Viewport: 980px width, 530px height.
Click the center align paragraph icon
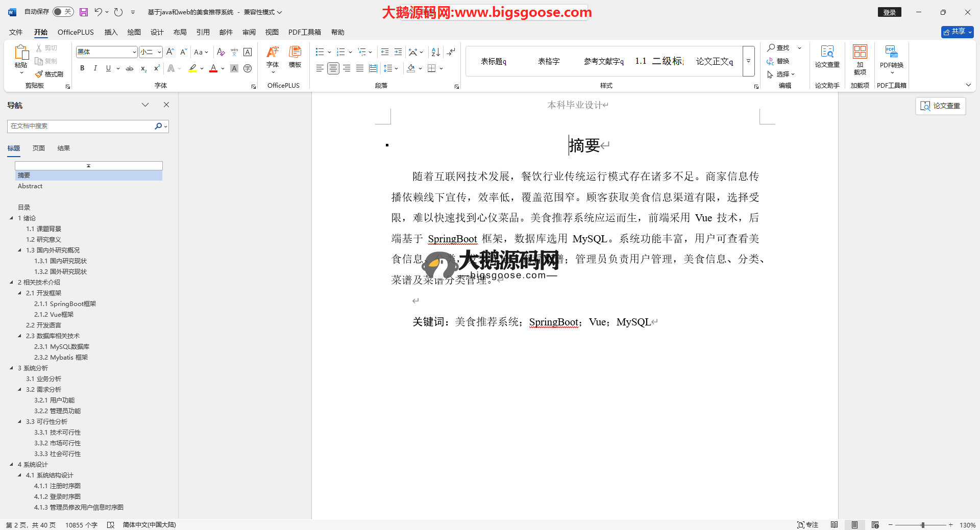333,68
